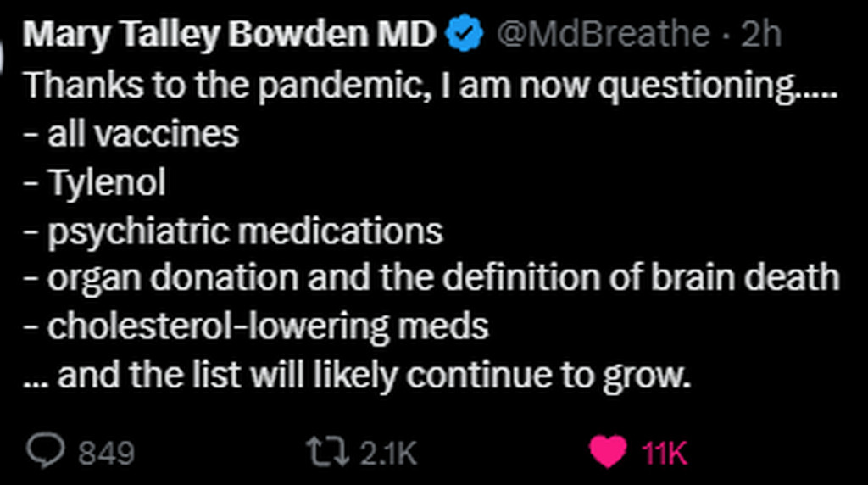Click the 849 replies count
The image size is (868, 485).
tap(106, 453)
